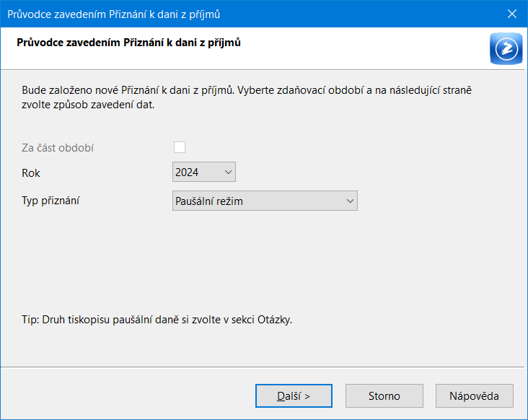Click the Tip text about Druh tiskopisu
Image resolution: width=528 pixels, height=420 pixels.
(x=157, y=319)
